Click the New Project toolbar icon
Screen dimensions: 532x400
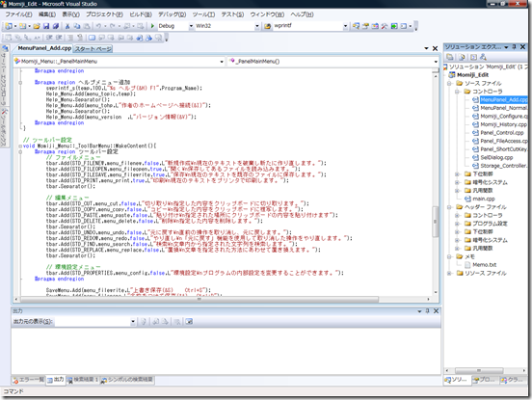(x=9, y=26)
